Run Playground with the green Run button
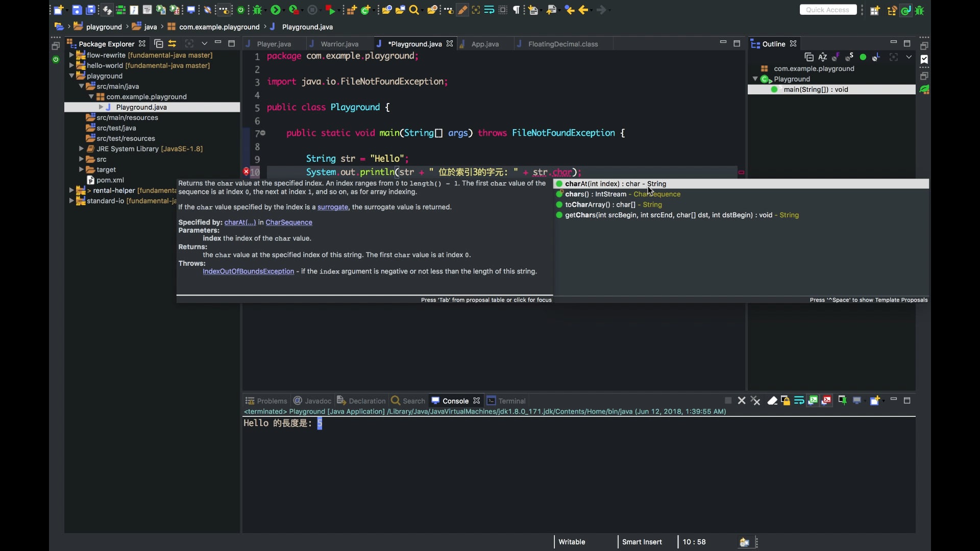Image resolution: width=980 pixels, height=551 pixels. pos(276,10)
